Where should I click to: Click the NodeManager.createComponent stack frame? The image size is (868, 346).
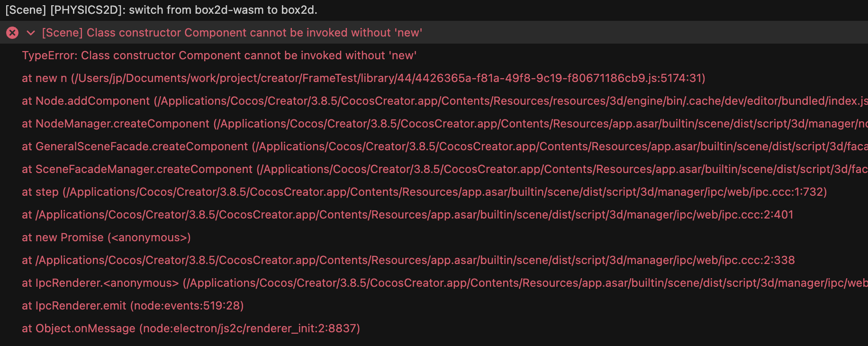pos(122,124)
